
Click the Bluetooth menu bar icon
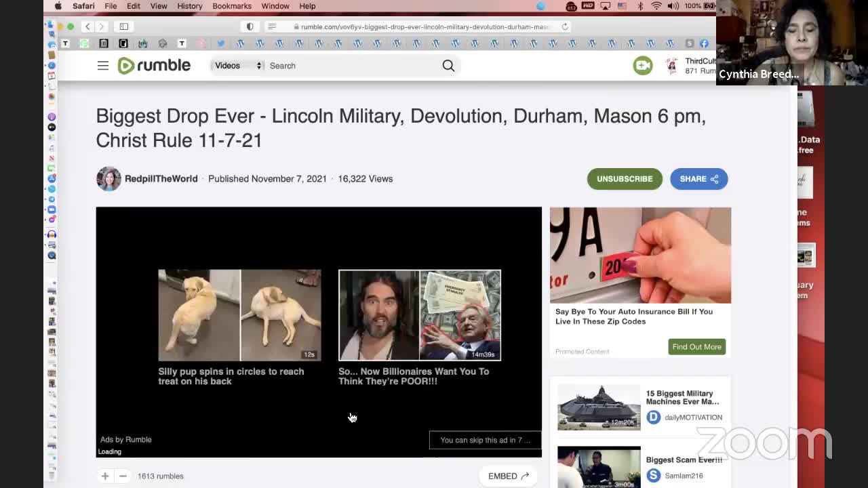tap(640, 6)
